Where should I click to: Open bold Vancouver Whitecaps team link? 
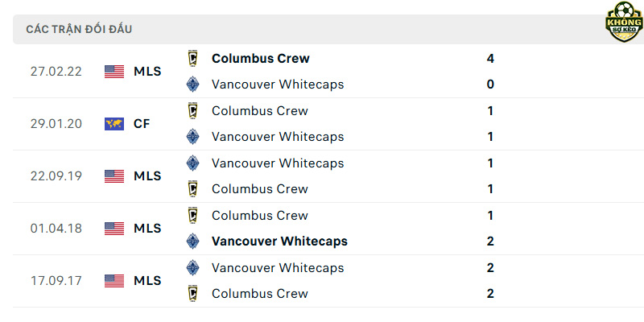[x=279, y=241]
